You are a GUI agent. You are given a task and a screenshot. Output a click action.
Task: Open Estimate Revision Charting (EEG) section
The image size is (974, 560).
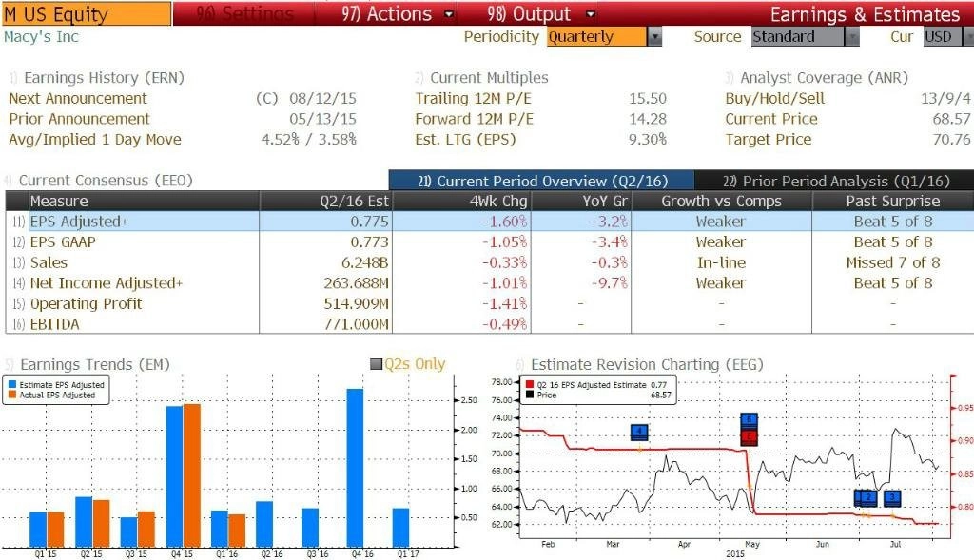(x=647, y=364)
